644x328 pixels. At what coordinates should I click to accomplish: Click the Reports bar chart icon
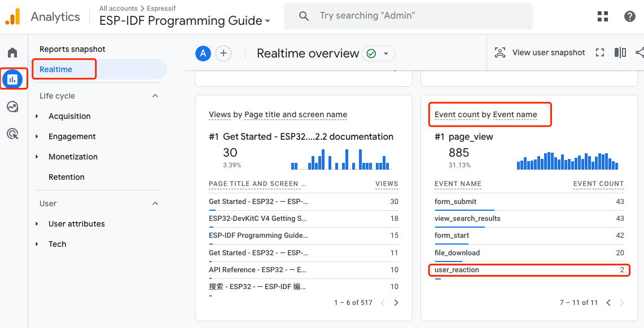click(12, 79)
